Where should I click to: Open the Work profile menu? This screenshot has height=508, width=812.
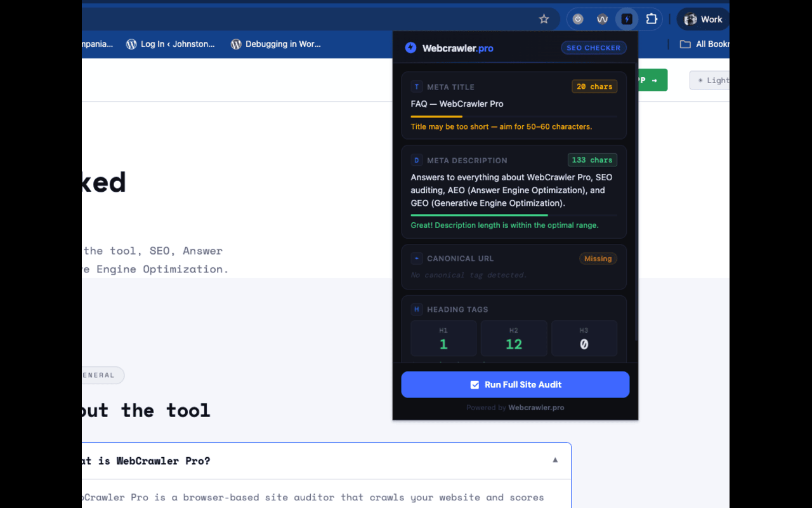pyautogui.click(x=704, y=19)
